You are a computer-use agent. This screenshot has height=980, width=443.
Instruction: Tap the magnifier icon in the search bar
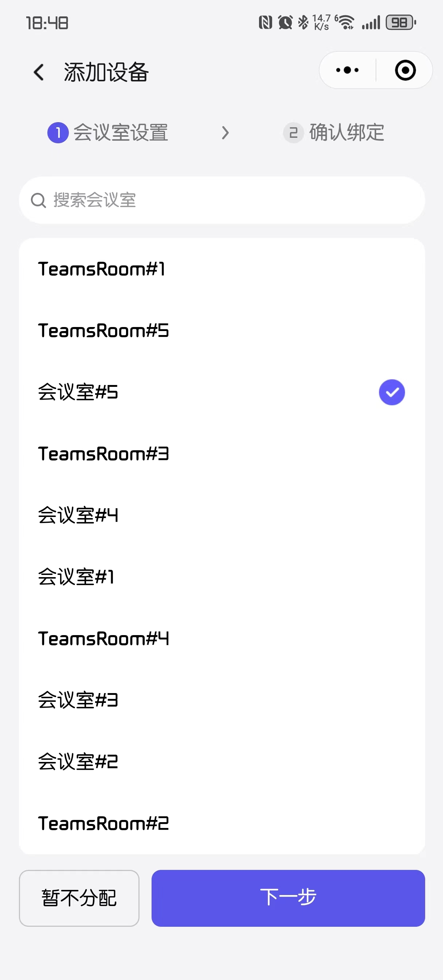click(x=38, y=201)
